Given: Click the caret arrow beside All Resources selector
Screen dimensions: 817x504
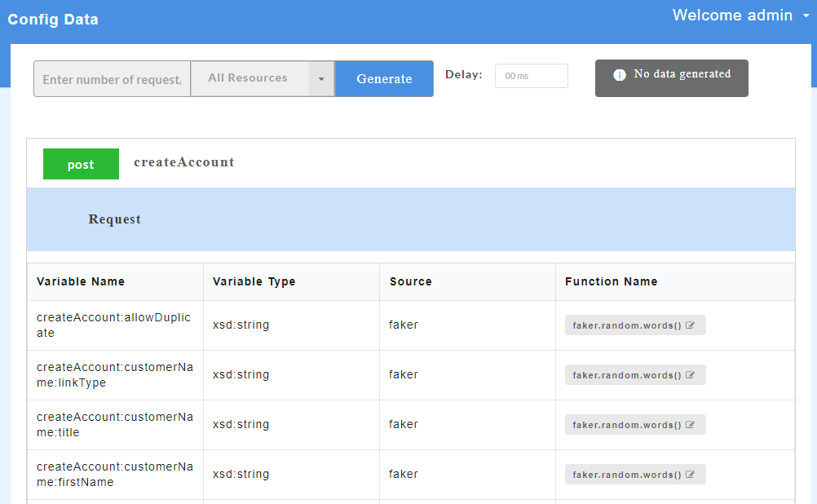Looking at the screenshot, I should click(x=321, y=78).
